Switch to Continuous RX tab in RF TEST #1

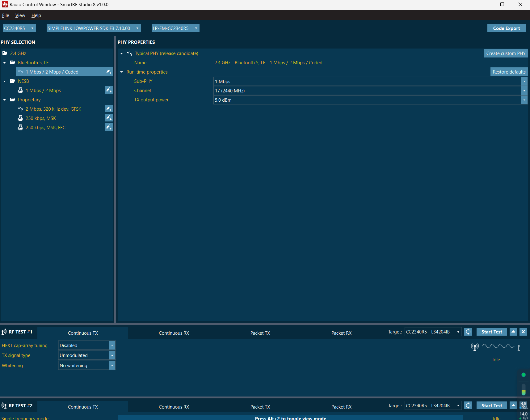pos(174,333)
